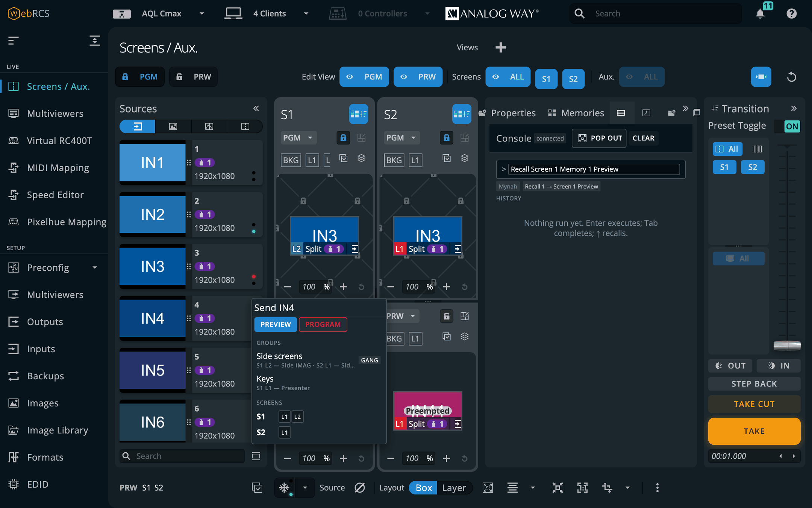Click PROGRAM in Send IN4 popup
Viewport: 812px width, 508px height.
click(x=323, y=324)
